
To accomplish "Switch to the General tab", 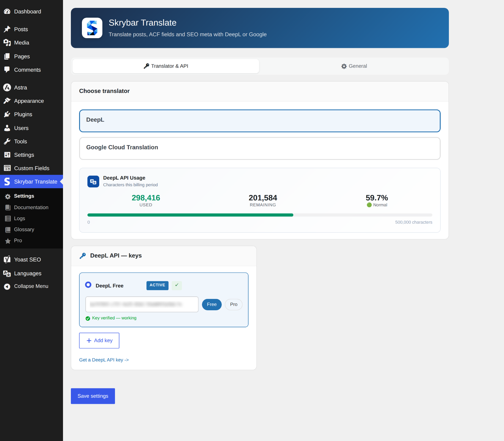I will [x=354, y=66].
